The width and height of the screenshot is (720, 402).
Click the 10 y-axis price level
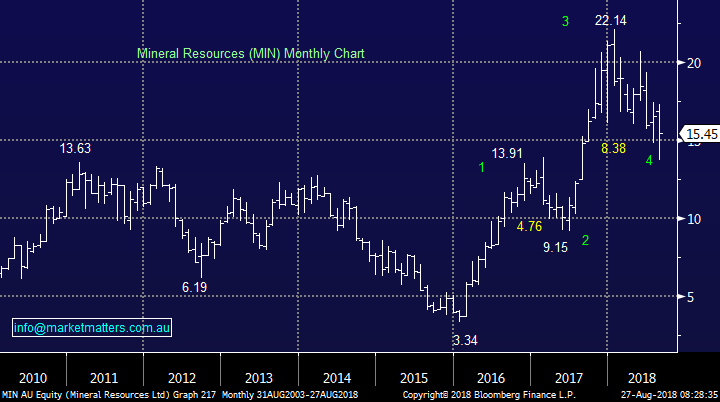694,219
